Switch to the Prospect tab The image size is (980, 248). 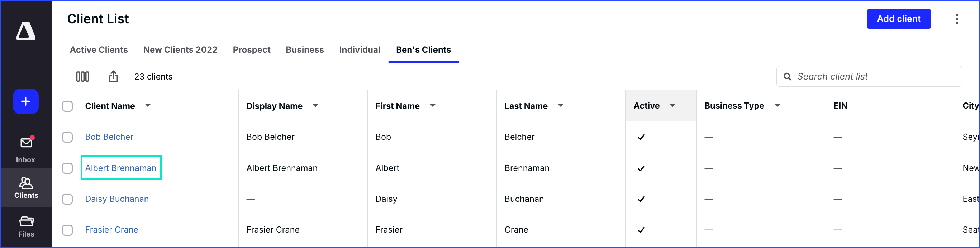[252, 50]
